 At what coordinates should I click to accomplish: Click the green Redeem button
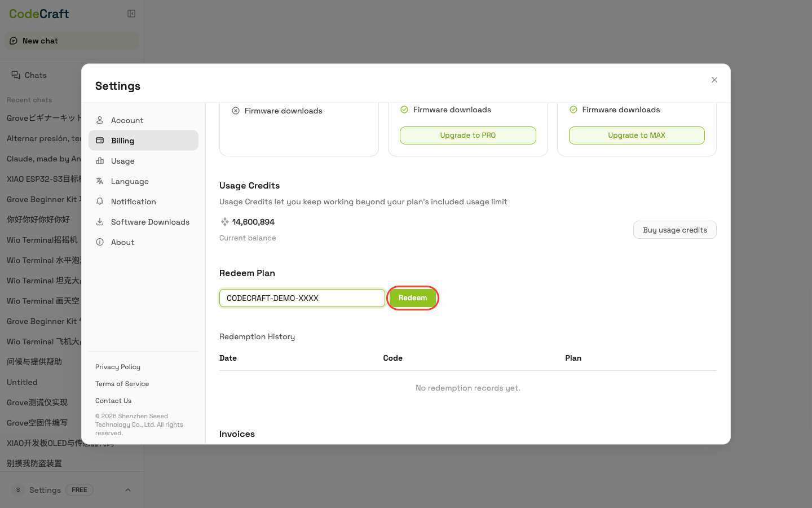(x=413, y=298)
